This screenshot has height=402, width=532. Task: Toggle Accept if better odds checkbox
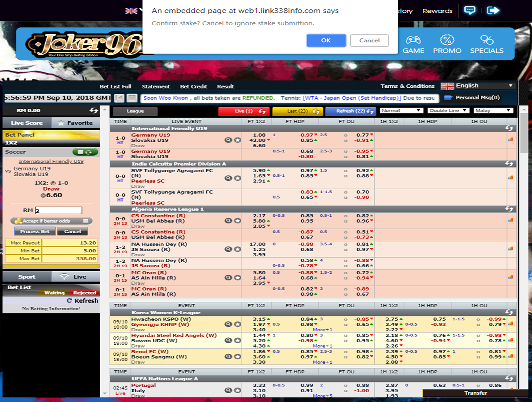coord(86,221)
